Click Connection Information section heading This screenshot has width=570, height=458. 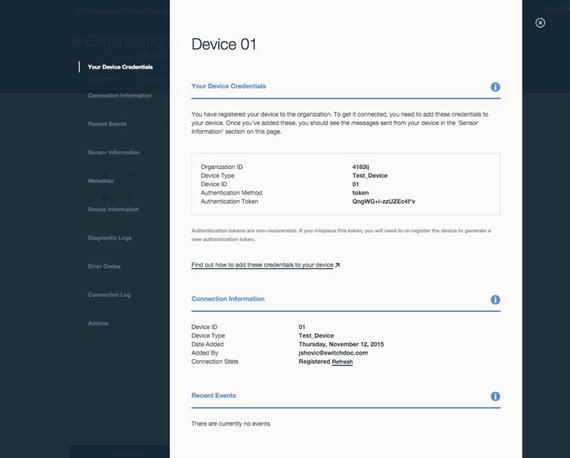click(x=228, y=299)
